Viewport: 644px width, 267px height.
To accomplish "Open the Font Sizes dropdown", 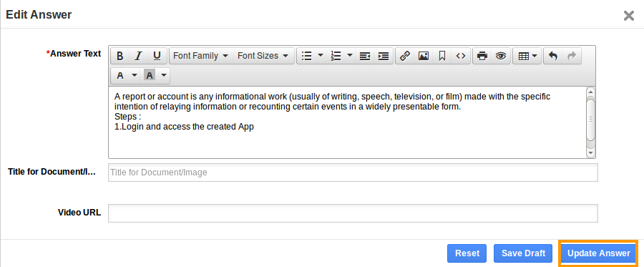I will click(263, 56).
